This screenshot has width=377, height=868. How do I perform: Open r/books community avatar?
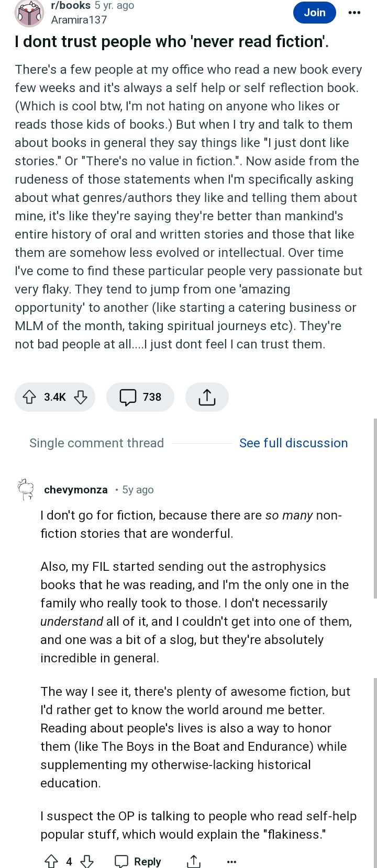pos(29,13)
